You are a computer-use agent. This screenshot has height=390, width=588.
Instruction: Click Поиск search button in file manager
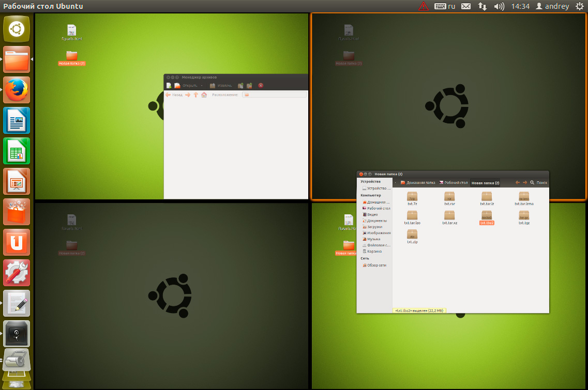click(x=538, y=183)
